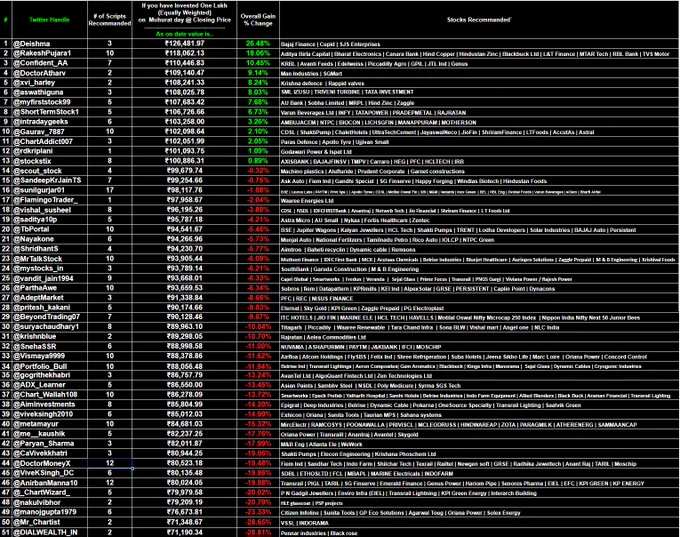
Task: Click the @DIALWEALTH_IN handle cell
Action: coord(50,532)
